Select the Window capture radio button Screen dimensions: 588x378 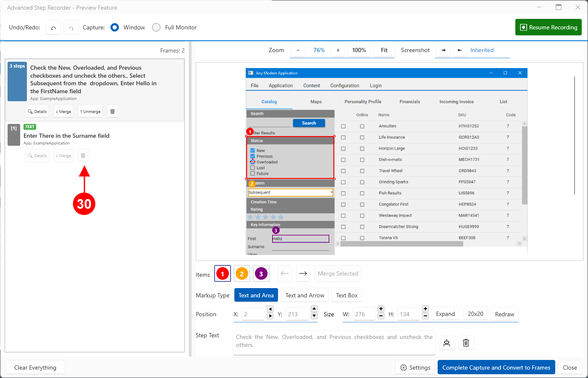click(115, 27)
